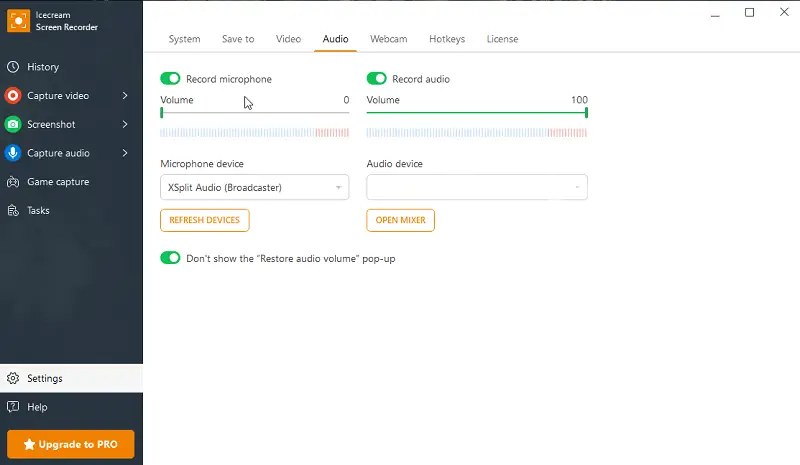Click the Screenshot camera icon

[13, 124]
